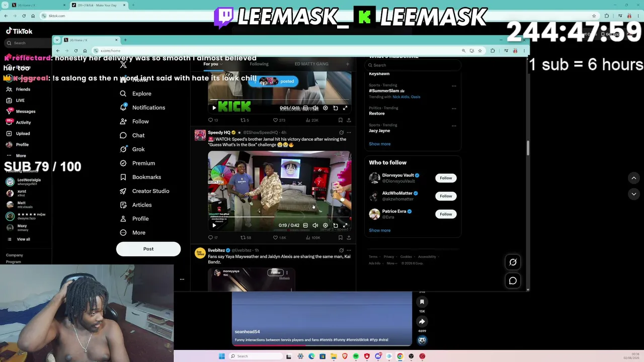
Task: Open more options on livebitez post
Action: point(349,250)
